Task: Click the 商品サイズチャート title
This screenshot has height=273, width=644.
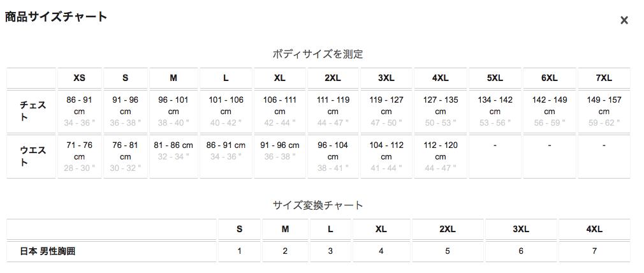Action: [x=56, y=17]
